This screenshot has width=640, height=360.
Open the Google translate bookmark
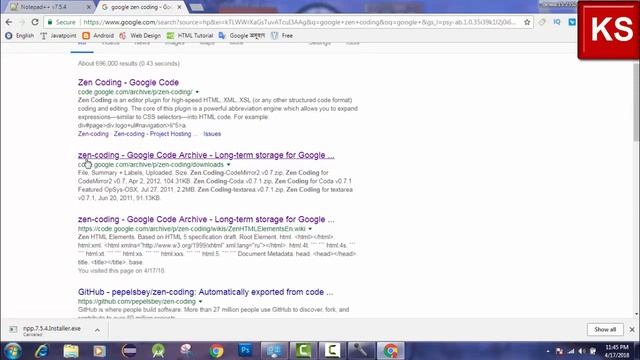(242, 36)
